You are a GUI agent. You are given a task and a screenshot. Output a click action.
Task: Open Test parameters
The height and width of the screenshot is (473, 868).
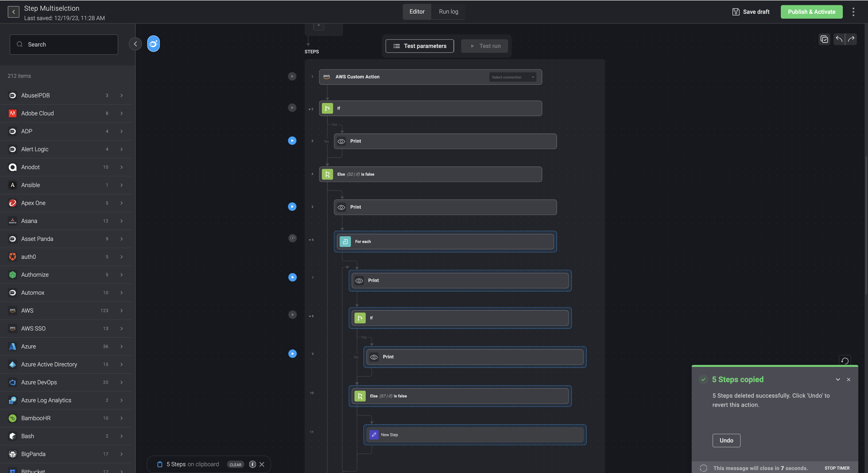tap(419, 46)
